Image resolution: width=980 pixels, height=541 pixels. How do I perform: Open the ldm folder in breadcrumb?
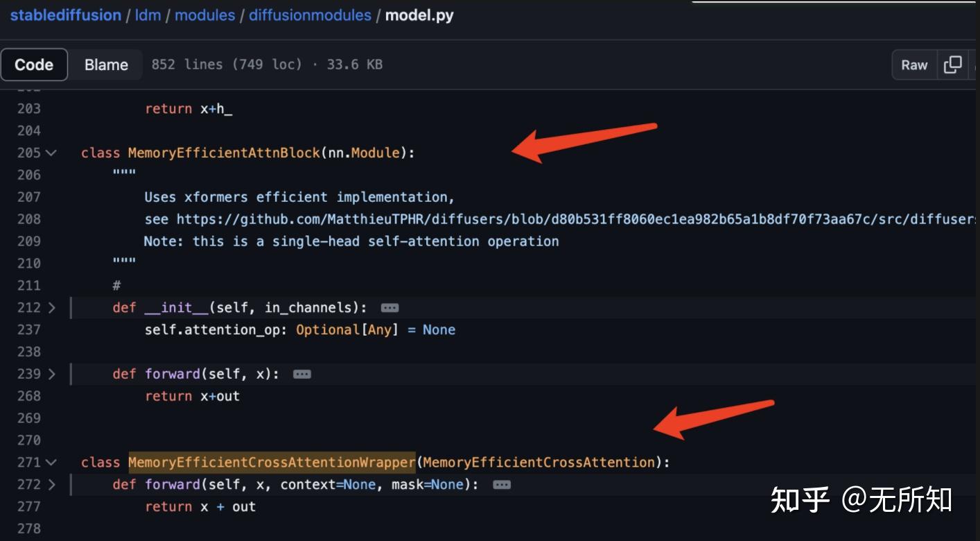148,15
